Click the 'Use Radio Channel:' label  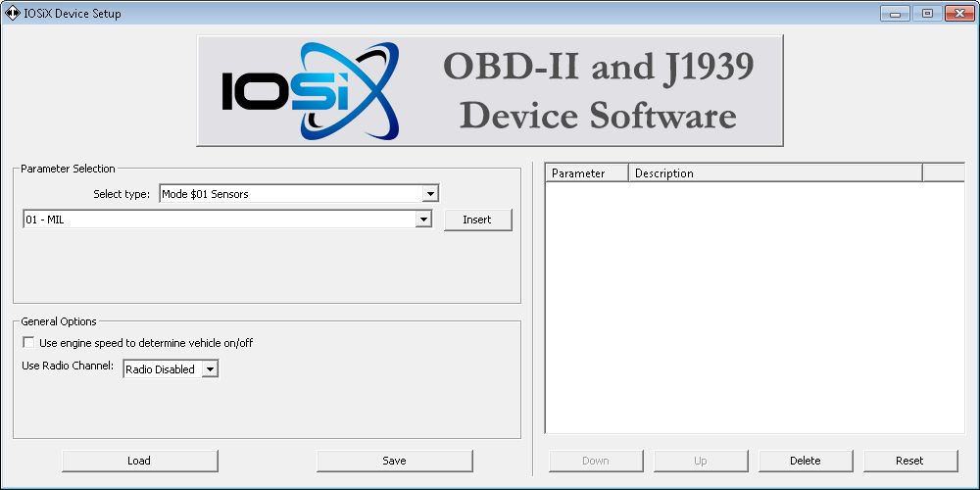pos(68,366)
